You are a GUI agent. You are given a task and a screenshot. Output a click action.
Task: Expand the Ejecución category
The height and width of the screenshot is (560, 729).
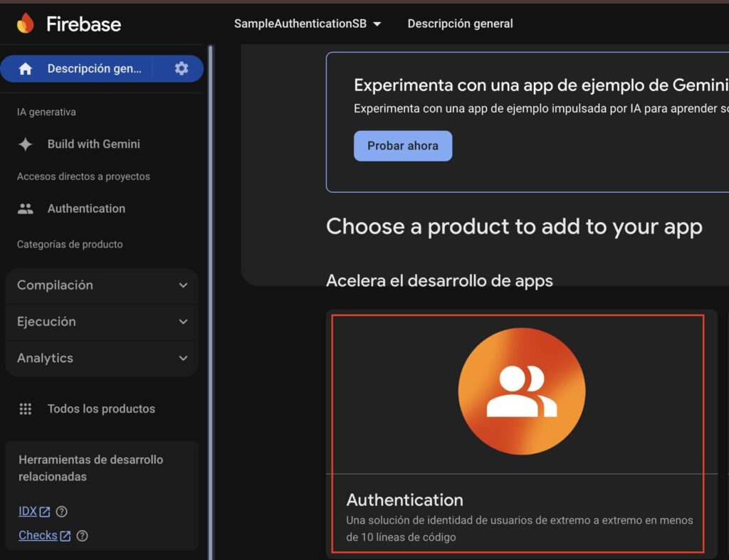point(102,322)
